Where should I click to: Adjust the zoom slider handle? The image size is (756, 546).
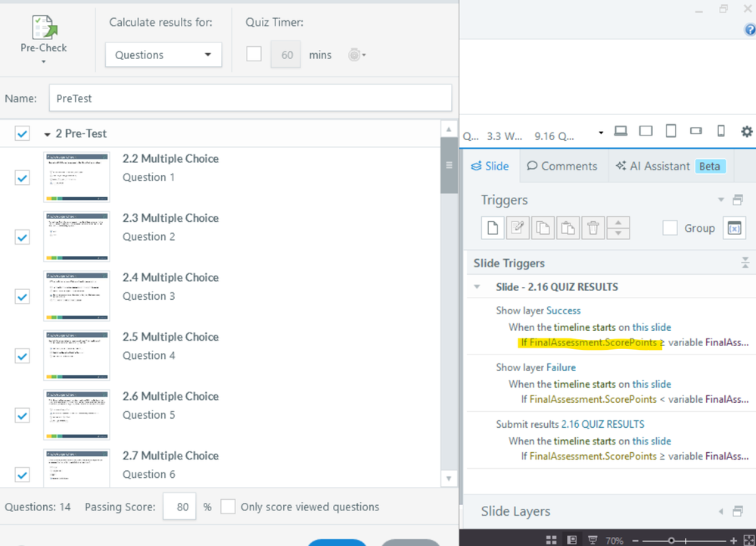pos(670,541)
